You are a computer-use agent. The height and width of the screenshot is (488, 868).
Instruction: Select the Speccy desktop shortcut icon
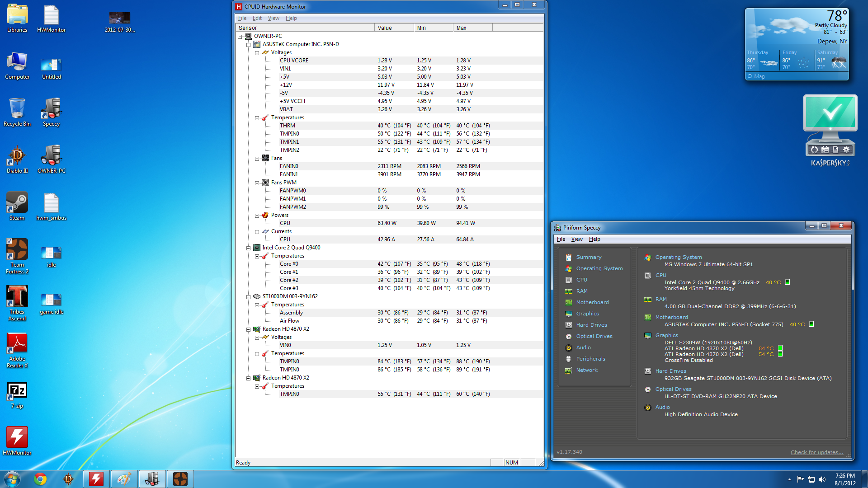51,113
